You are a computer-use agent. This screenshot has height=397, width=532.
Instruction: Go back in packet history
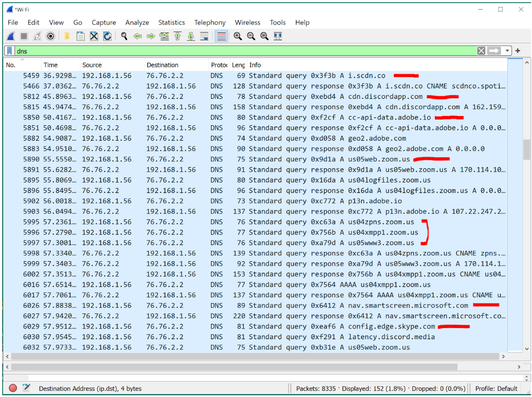coord(138,36)
